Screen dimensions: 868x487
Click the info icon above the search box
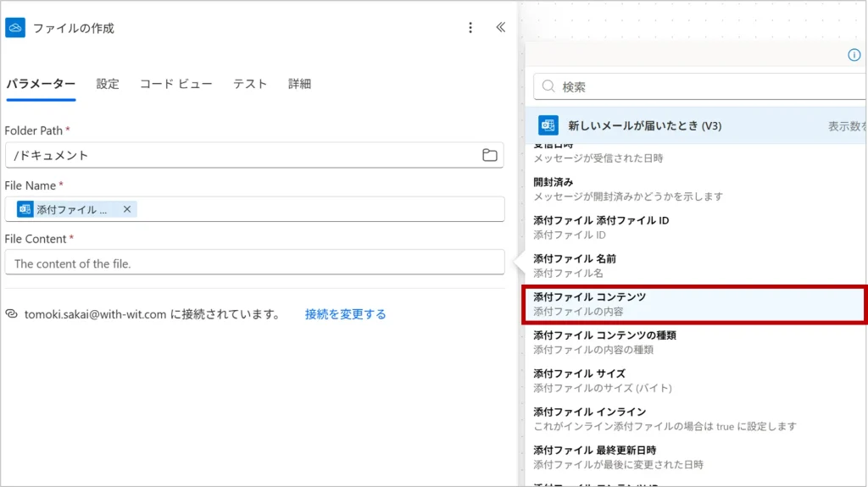point(854,55)
